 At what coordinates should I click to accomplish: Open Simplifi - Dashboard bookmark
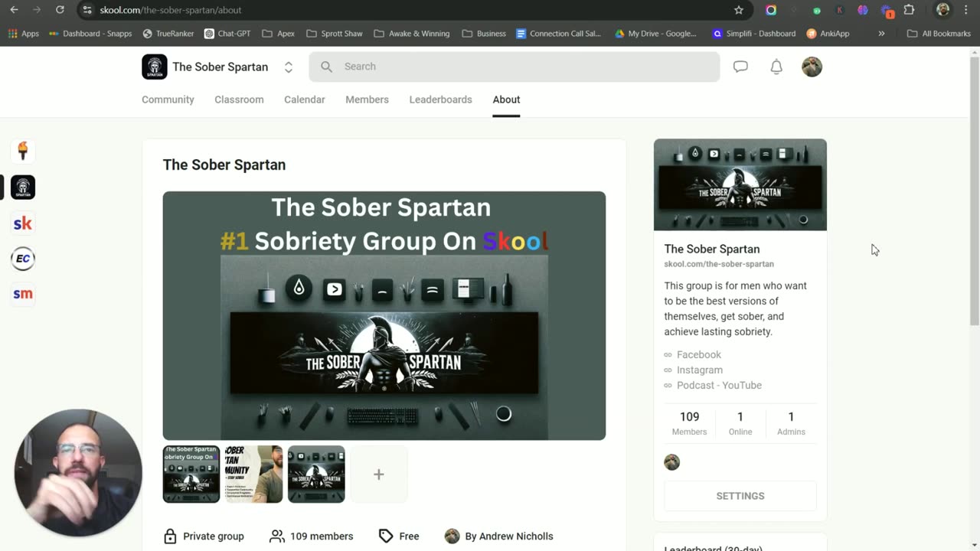pos(754,34)
